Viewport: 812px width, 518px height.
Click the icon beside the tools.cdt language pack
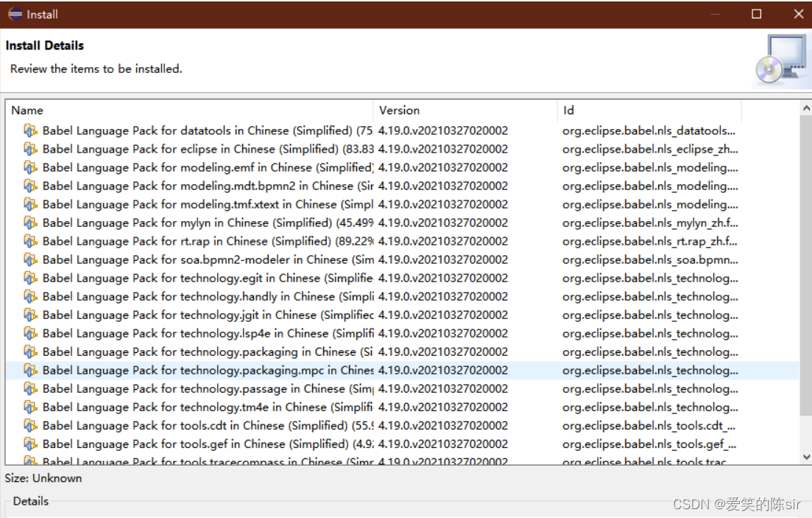31,425
